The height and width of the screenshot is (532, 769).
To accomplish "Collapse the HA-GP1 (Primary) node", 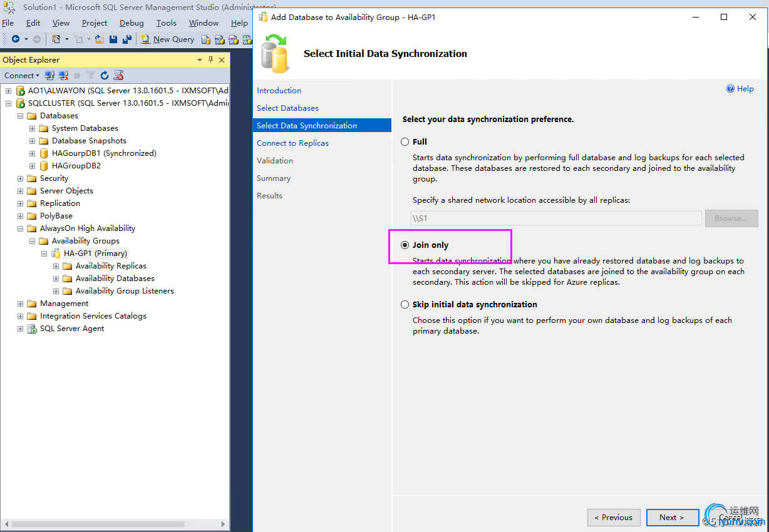I will pos(44,253).
